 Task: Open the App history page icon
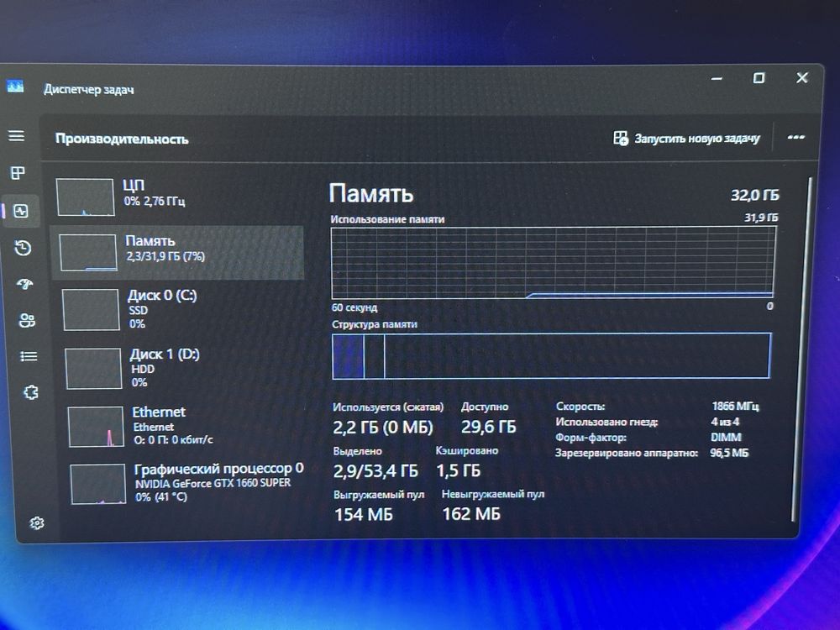23,248
